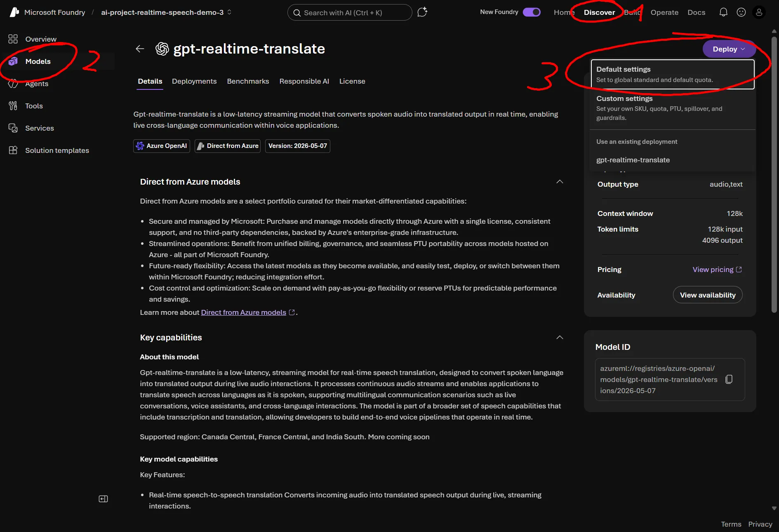Choose Custom settings deployment option
This screenshot has width=779, height=532.
[x=673, y=108]
